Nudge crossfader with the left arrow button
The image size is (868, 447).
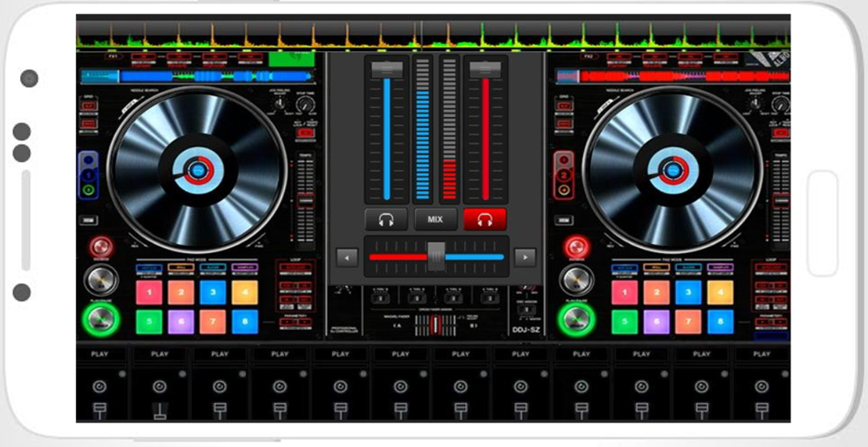click(x=347, y=258)
